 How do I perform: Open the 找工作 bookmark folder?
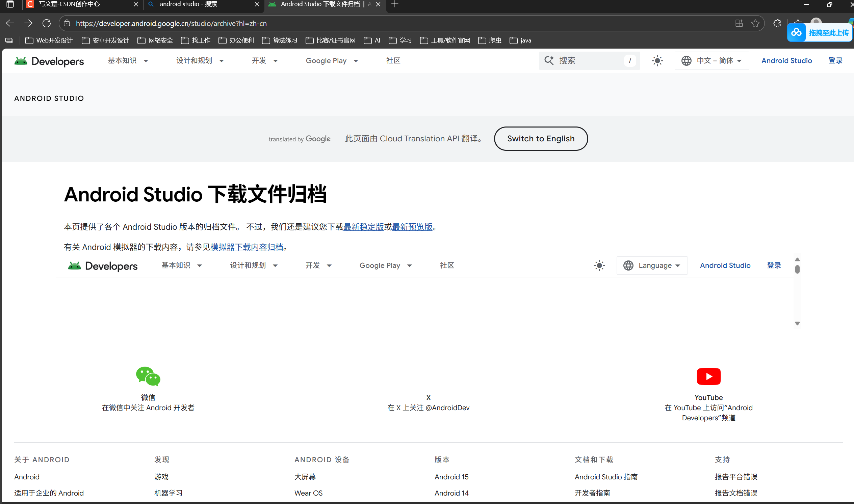click(x=196, y=40)
